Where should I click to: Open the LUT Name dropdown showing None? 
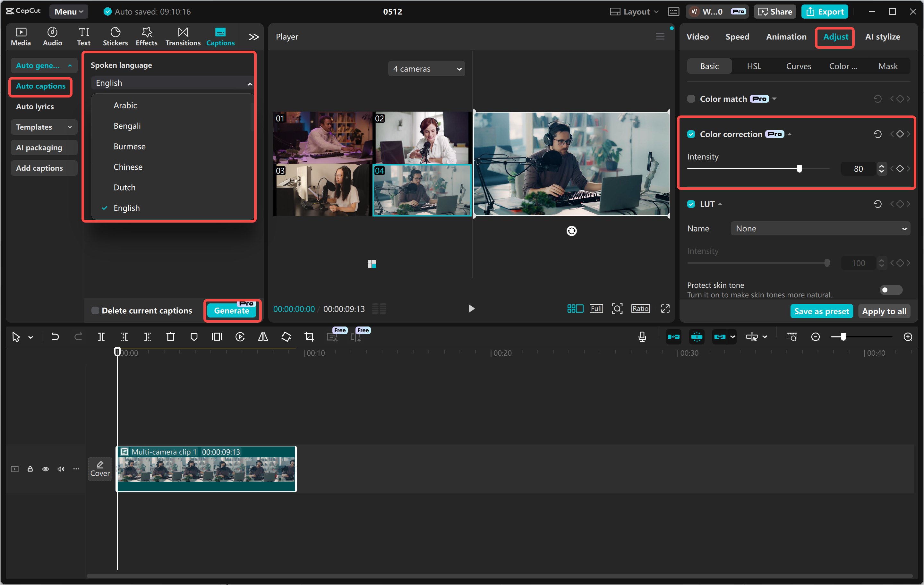click(820, 228)
